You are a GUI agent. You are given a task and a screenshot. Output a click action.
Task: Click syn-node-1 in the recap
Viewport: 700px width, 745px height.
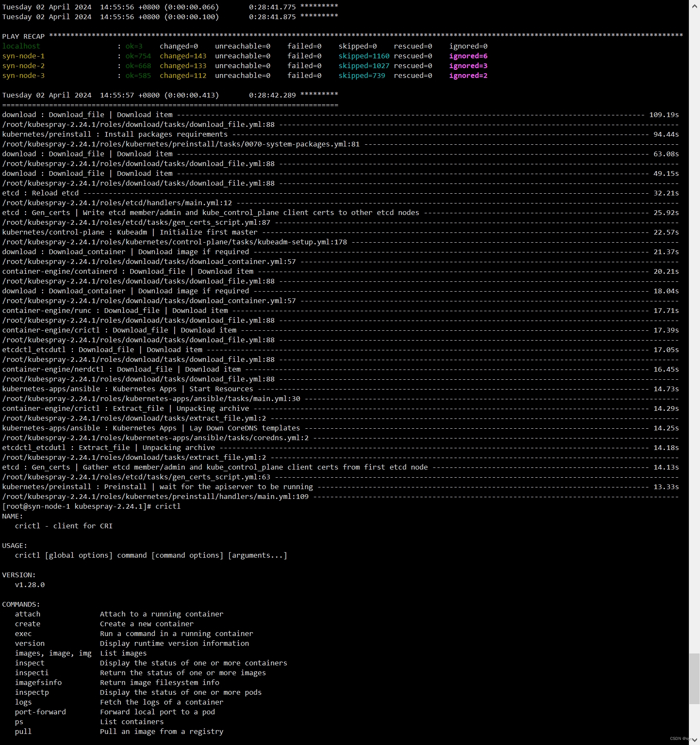[x=23, y=56]
